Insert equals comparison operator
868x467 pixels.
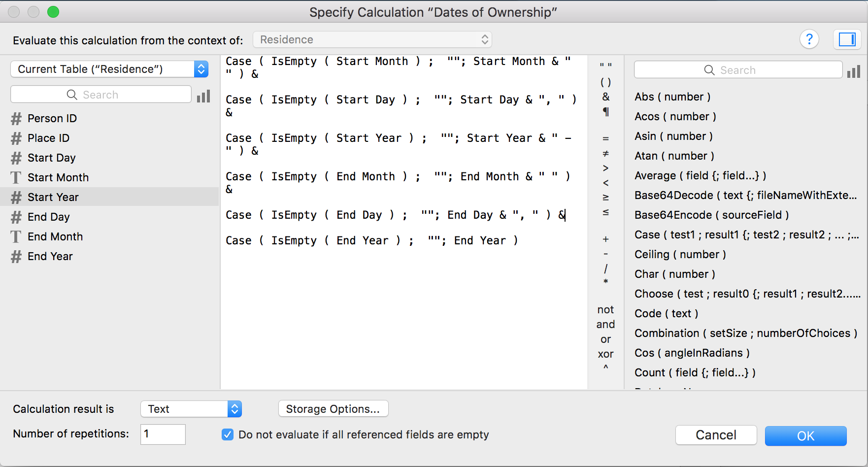pyautogui.click(x=606, y=138)
